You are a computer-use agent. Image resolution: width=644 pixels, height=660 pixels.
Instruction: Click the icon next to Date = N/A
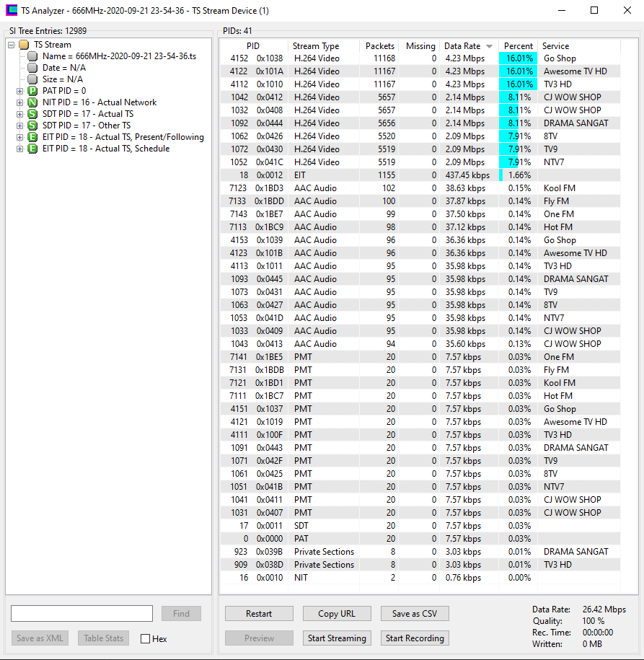[32, 68]
